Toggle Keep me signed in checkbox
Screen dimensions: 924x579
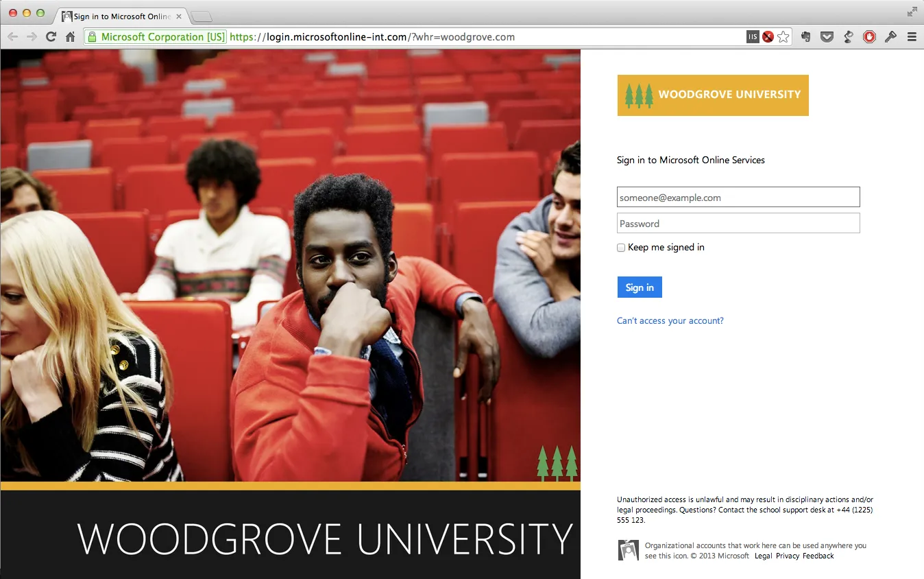(x=621, y=248)
